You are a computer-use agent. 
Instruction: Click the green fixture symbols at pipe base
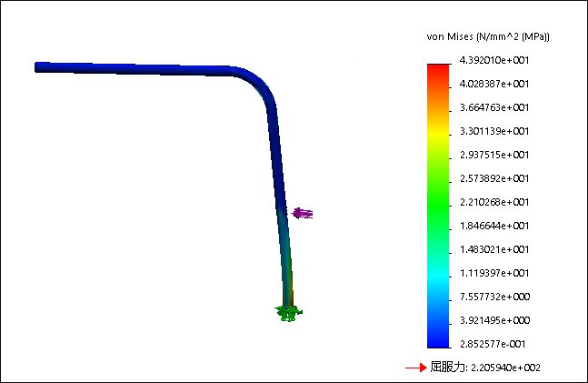point(288,314)
